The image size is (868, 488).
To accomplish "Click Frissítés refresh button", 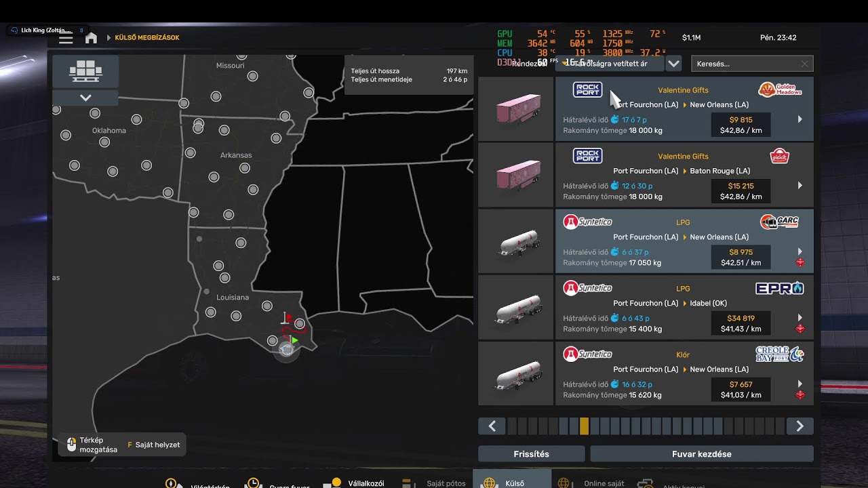I will [x=532, y=454].
